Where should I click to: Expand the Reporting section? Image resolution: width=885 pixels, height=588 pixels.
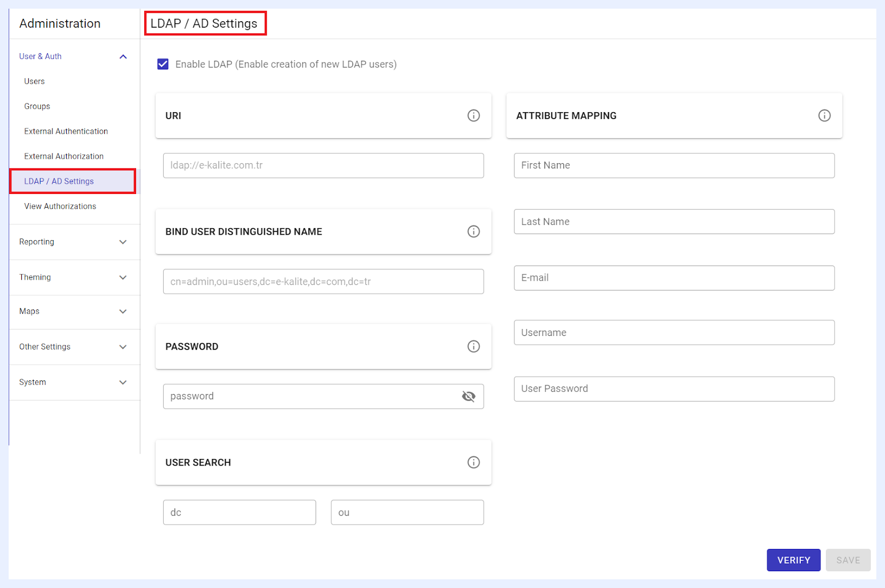[x=74, y=242]
